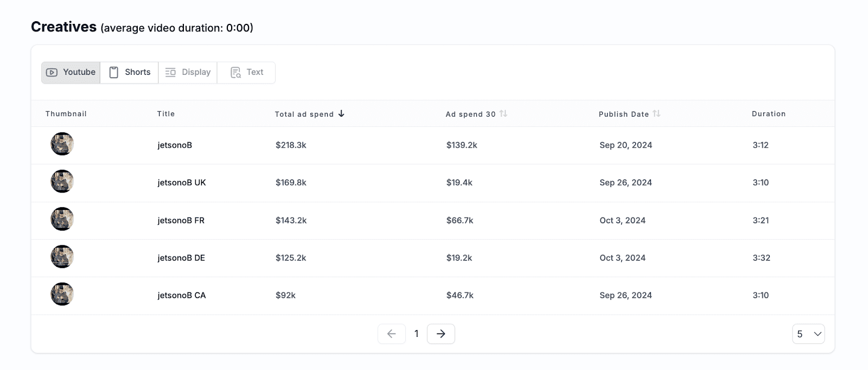This screenshot has width=868, height=370.
Task: Click the Duration column header
Action: click(x=768, y=113)
